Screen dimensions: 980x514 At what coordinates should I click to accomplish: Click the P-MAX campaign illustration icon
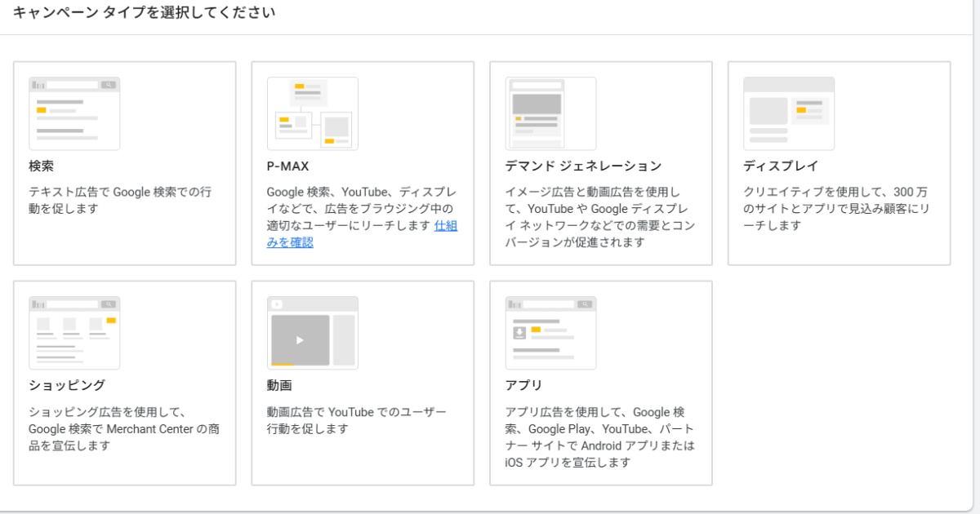[313, 113]
